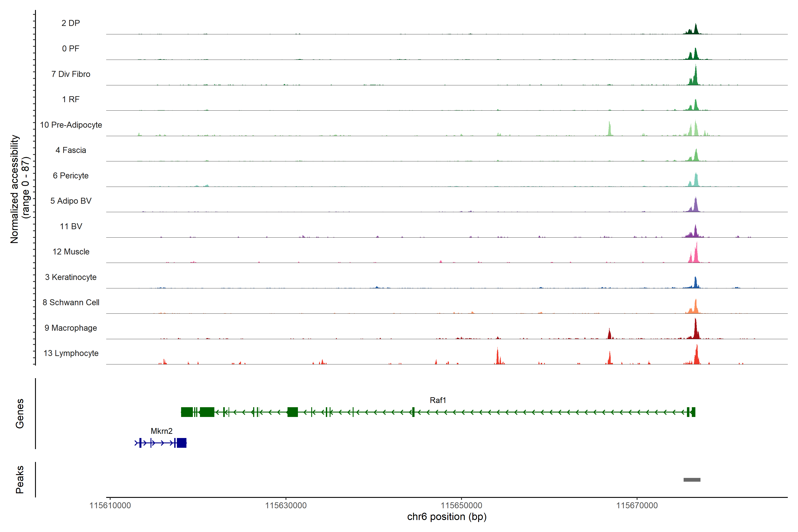Click the purple Adipo BV track peak
This screenshot has height=532, width=798.
(x=696, y=206)
